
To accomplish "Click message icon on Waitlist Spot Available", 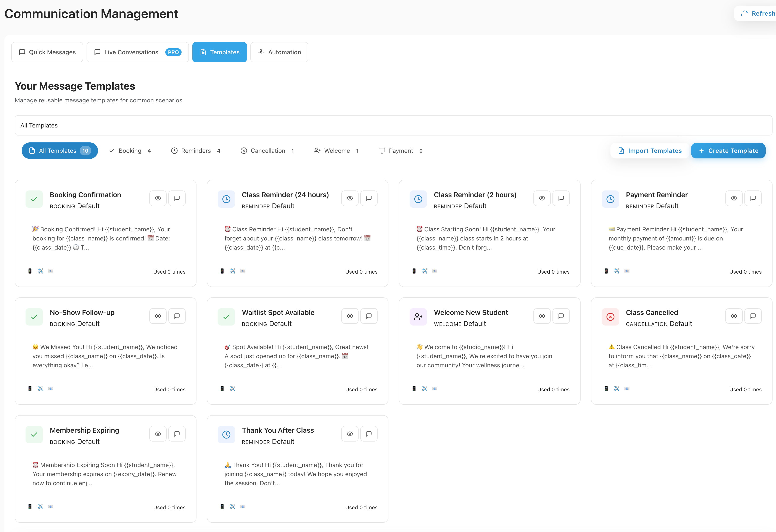I will tap(369, 316).
